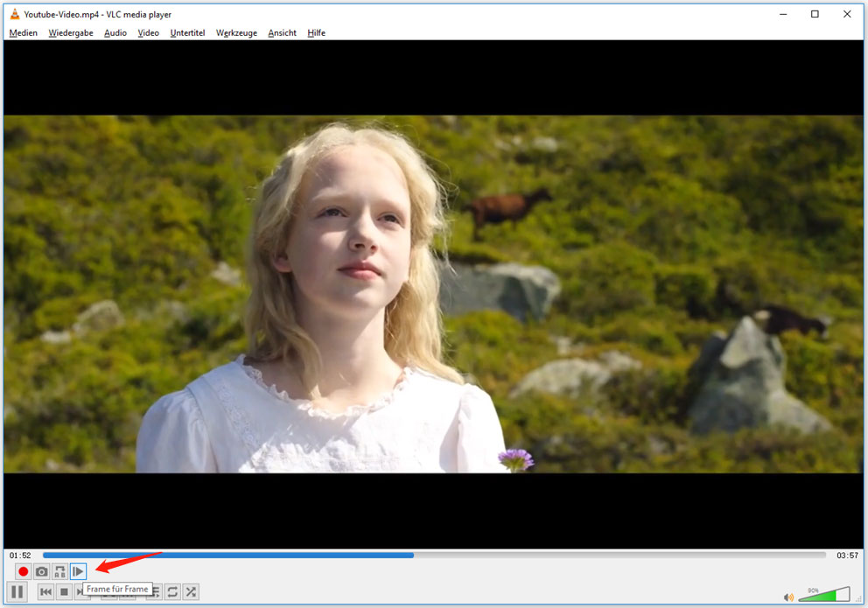Expand the Wiedergabe menu
The height and width of the screenshot is (608, 868).
coord(70,32)
